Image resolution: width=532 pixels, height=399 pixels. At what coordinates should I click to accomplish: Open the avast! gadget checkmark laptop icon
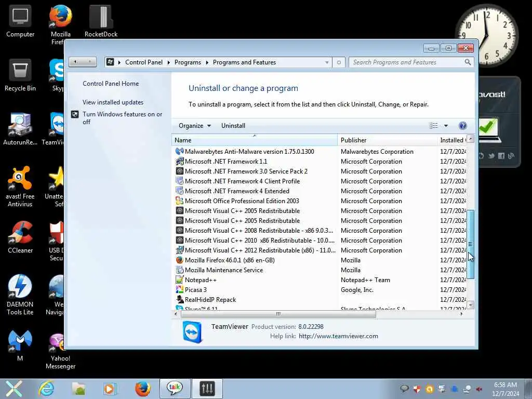(x=488, y=129)
